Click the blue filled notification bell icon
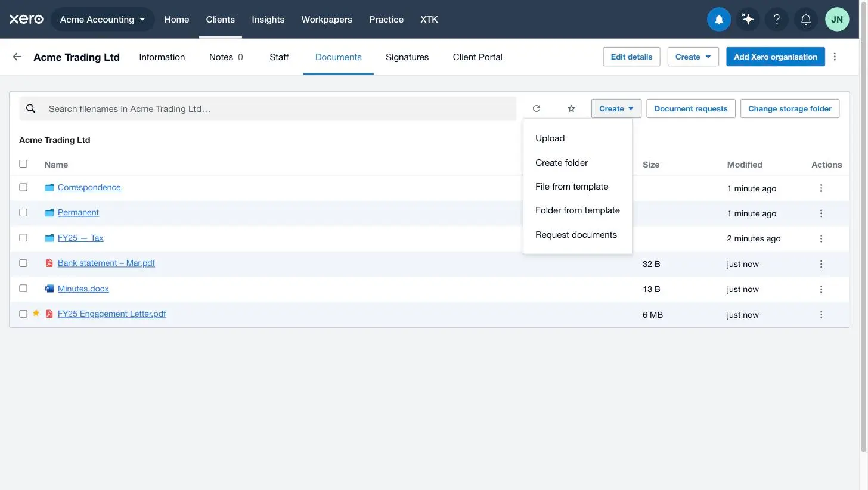 [719, 19]
